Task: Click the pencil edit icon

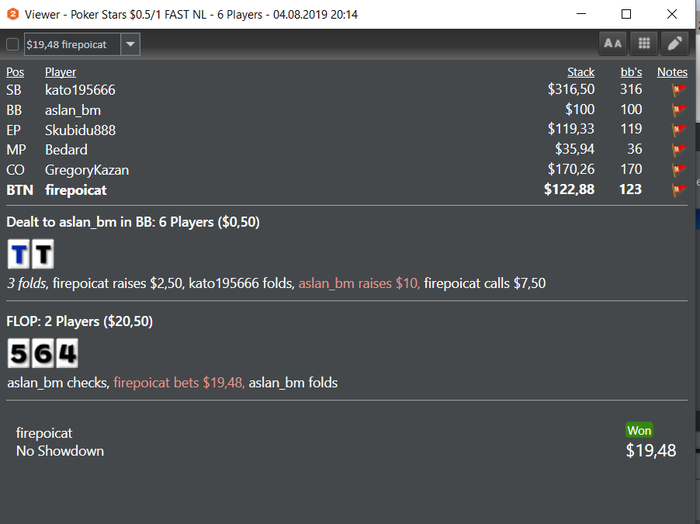Action: pyautogui.click(x=675, y=44)
